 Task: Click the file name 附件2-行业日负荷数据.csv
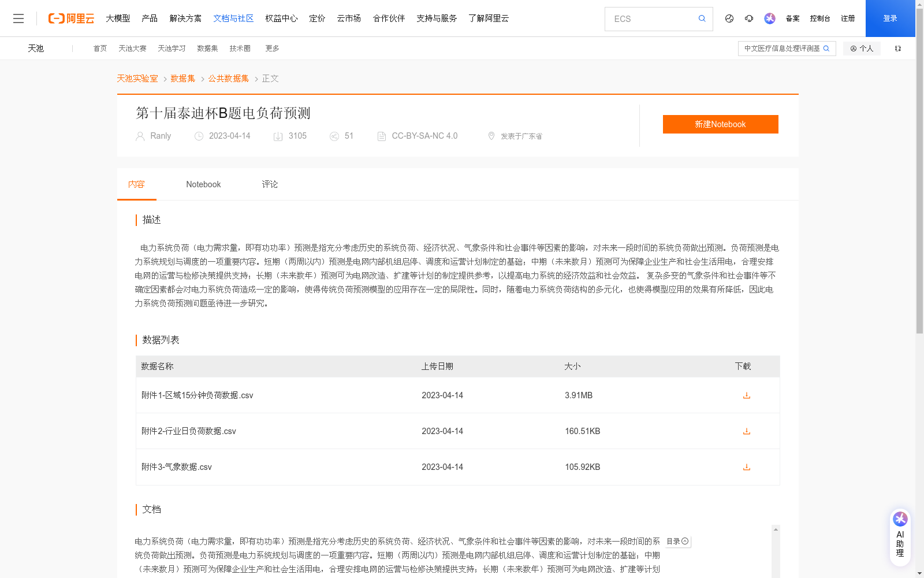(189, 431)
